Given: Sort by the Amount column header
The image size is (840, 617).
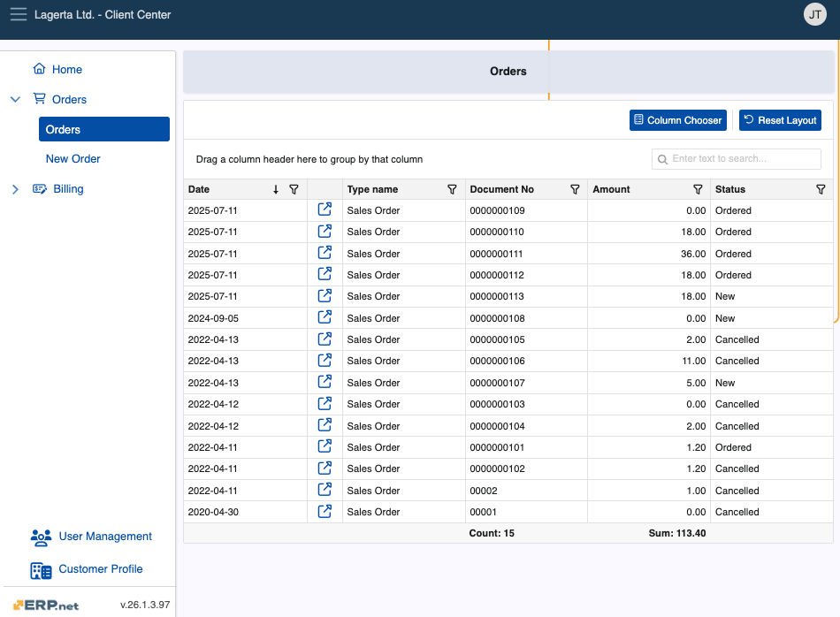Looking at the screenshot, I should (611, 189).
